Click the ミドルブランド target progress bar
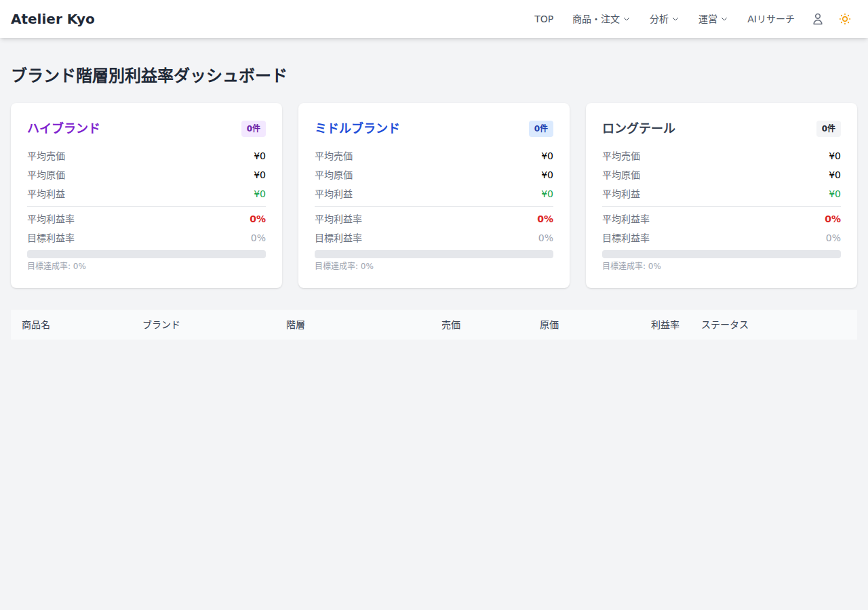Image resolution: width=868 pixels, height=610 pixels. [x=434, y=254]
